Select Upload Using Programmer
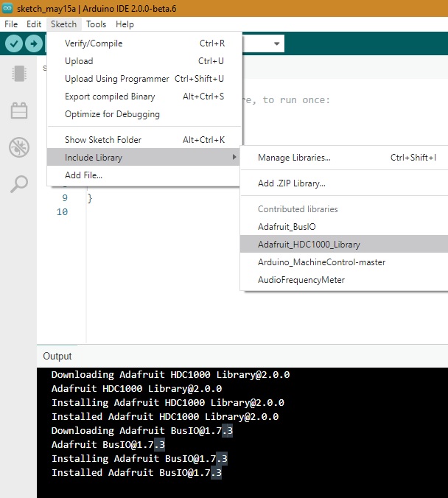This screenshot has width=448, height=498. tap(144, 79)
